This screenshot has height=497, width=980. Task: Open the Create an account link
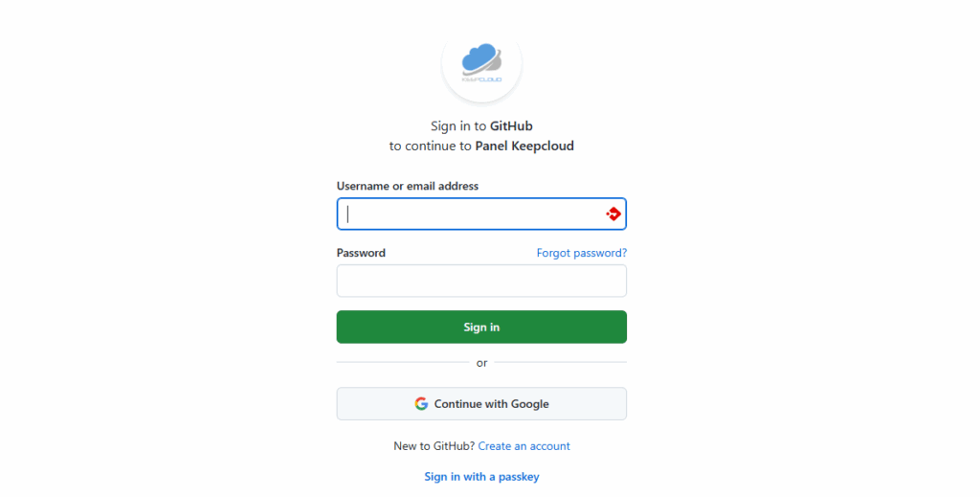click(x=523, y=445)
